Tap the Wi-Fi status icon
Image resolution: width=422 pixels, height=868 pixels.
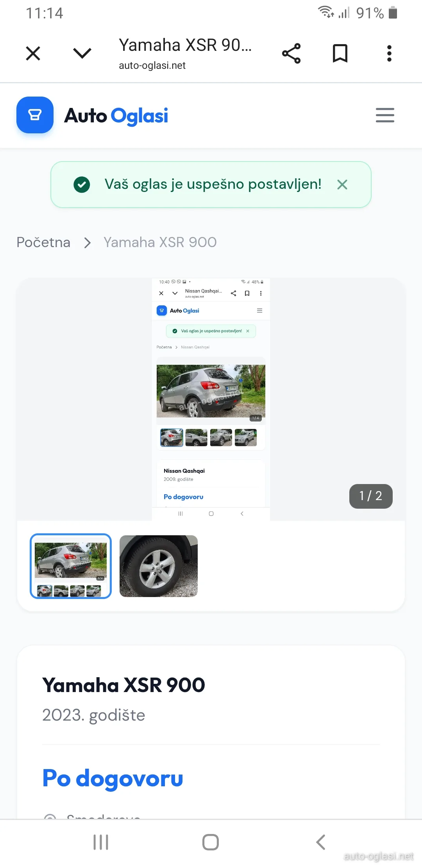pos(325,12)
